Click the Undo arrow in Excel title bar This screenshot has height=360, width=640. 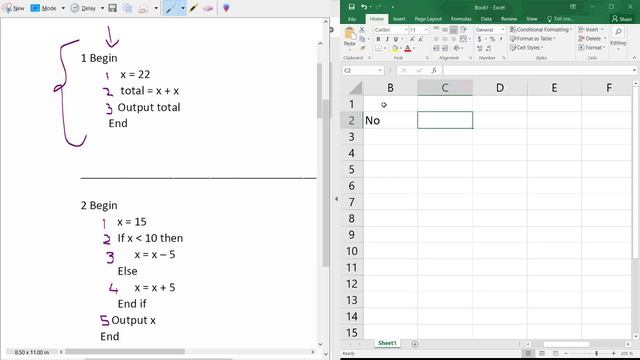[364, 7]
